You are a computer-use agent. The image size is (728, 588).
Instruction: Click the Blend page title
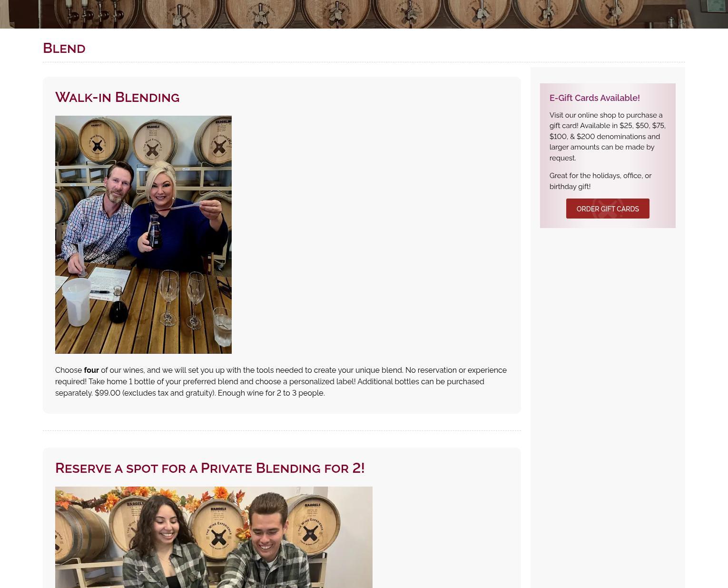click(64, 48)
